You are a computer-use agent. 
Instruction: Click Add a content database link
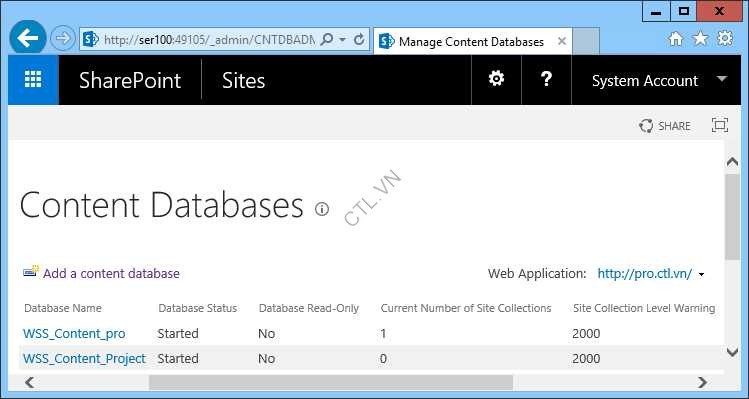(111, 273)
